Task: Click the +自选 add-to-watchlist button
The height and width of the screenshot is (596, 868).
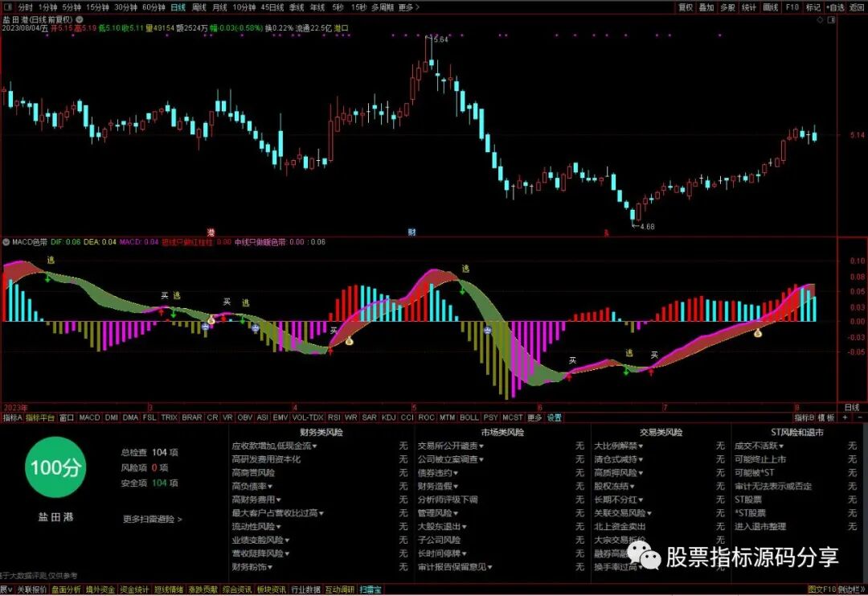Action: pyautogui.click(x=835, y=7)
